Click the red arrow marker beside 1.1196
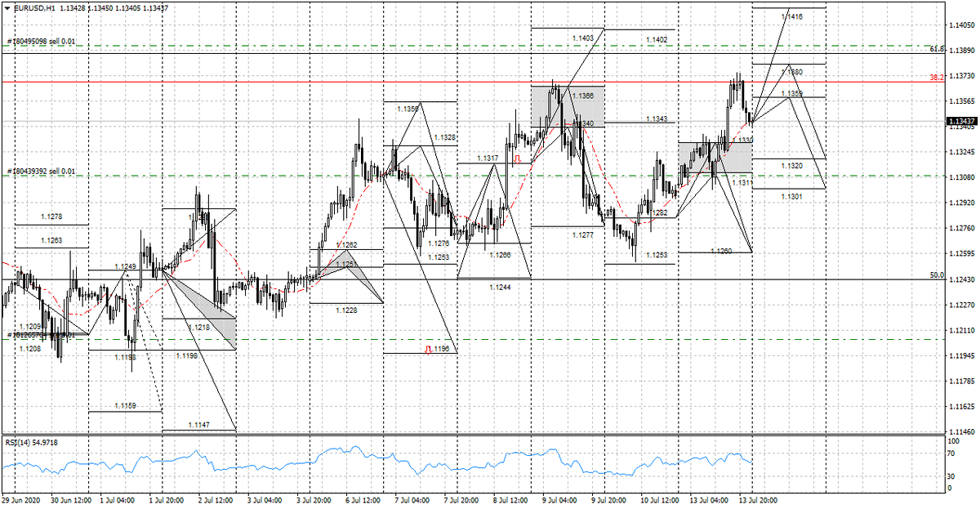Screen dimensions: 980x509 pos(428,349)
